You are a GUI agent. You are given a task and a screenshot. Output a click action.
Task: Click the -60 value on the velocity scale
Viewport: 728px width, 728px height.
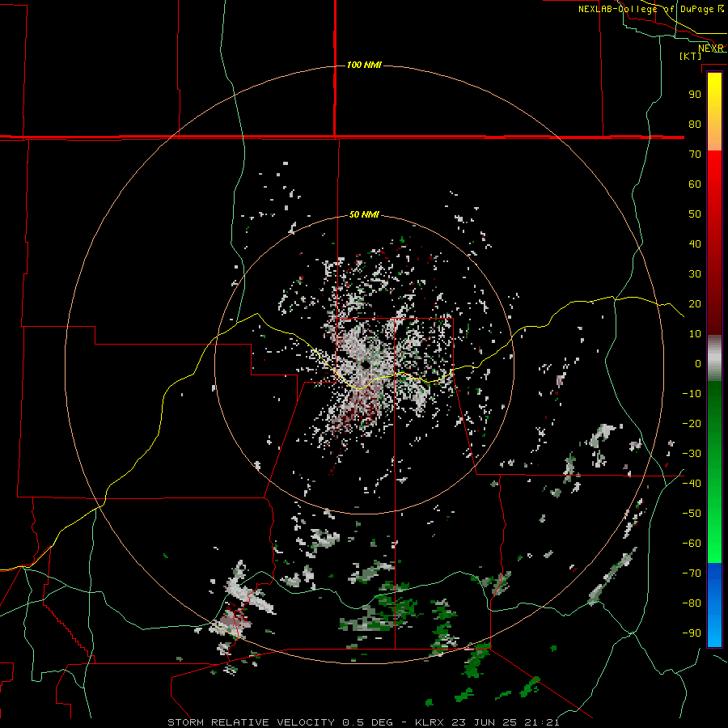(692, 544)
